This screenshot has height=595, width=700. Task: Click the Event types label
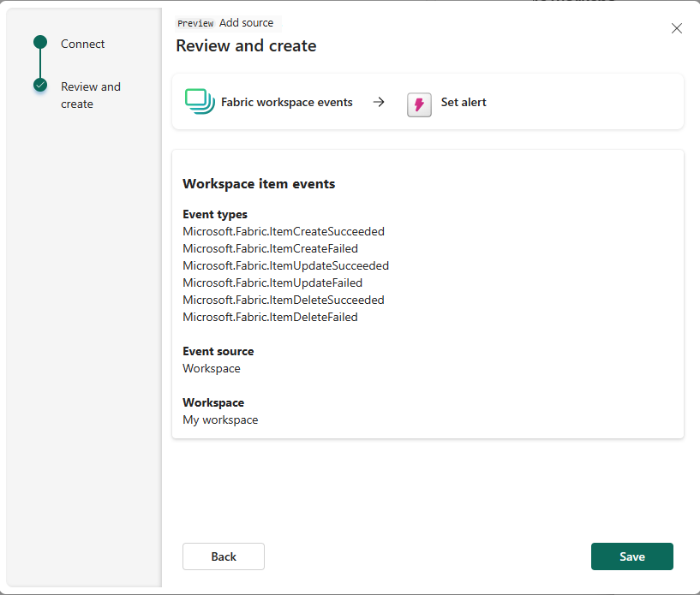(215, 215)
